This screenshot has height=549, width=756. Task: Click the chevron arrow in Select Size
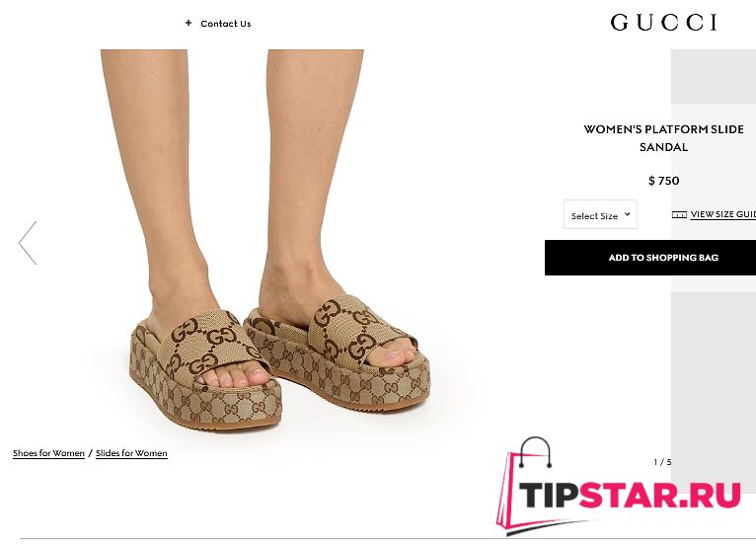click(627, 214)
